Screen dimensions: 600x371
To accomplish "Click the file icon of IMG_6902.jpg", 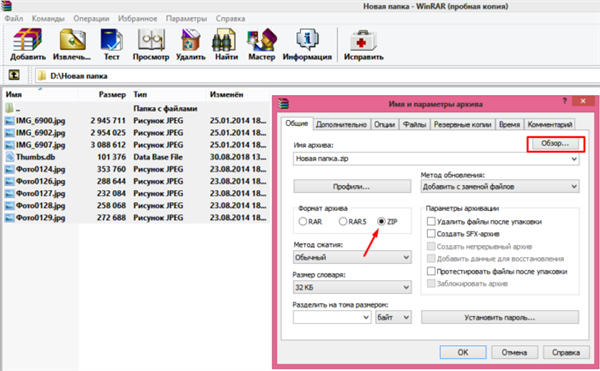I will pyautogui.click(x=10, y=133).
